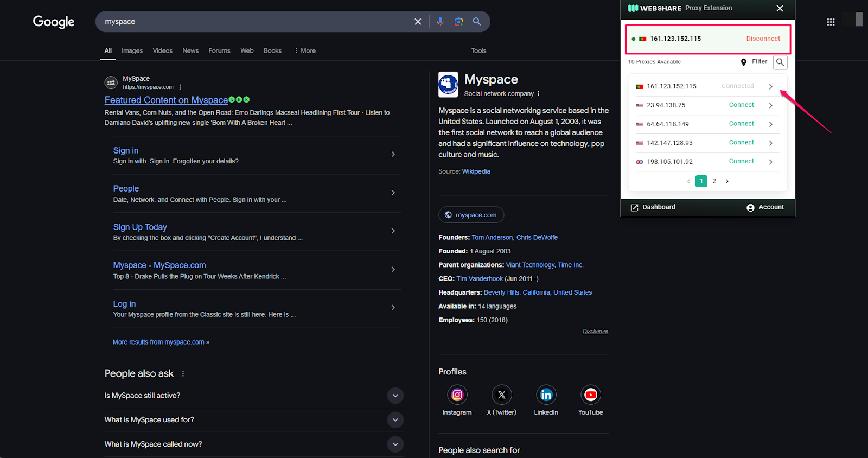Open Webshare Account page
The width and height of the screenshot is (868, 458).
point(765,207)
